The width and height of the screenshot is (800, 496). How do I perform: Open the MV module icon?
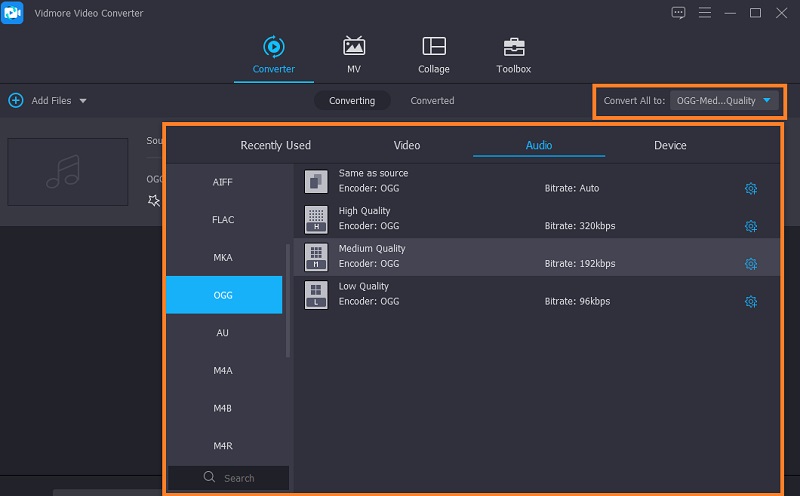(x=354, y=47)
